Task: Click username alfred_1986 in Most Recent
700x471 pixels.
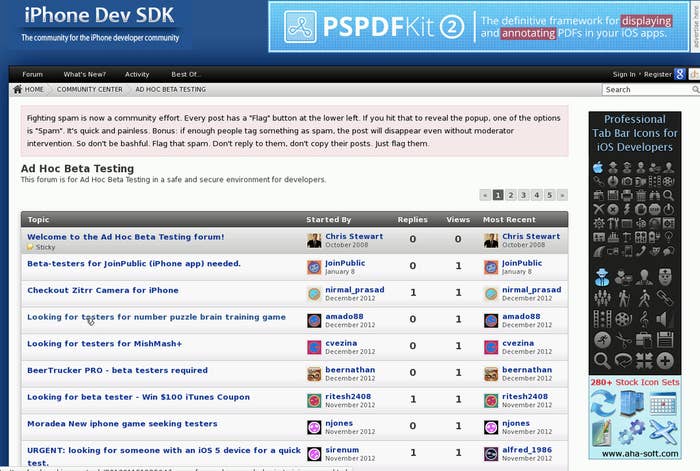Action: coord(527,450)
